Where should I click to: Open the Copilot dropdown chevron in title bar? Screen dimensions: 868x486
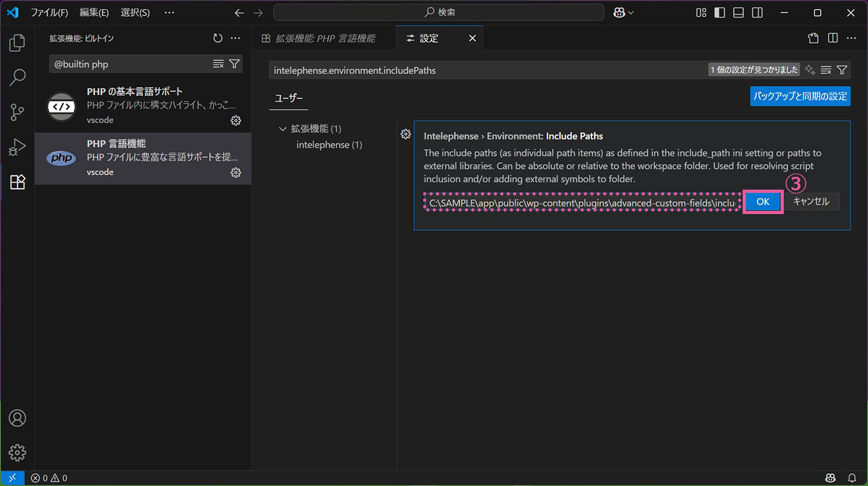point(631,13)
